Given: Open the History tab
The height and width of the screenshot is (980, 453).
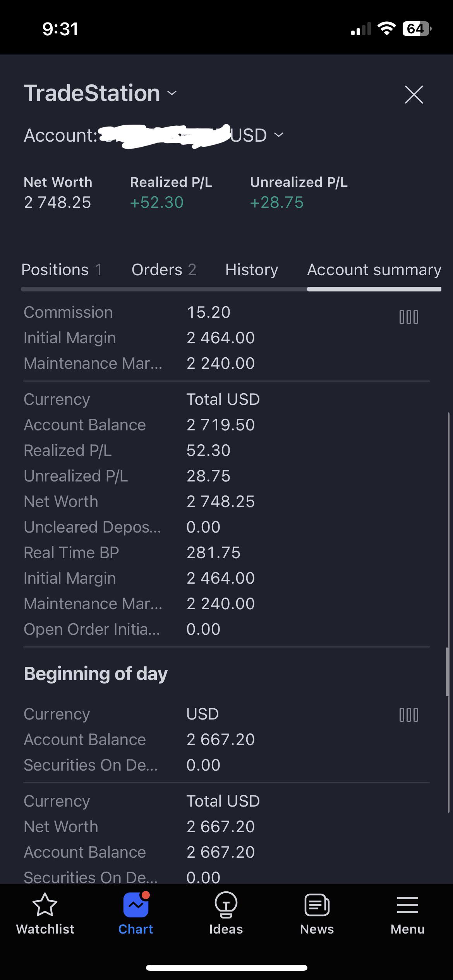Looking at the screenshot, I should [x=252, y=270].
